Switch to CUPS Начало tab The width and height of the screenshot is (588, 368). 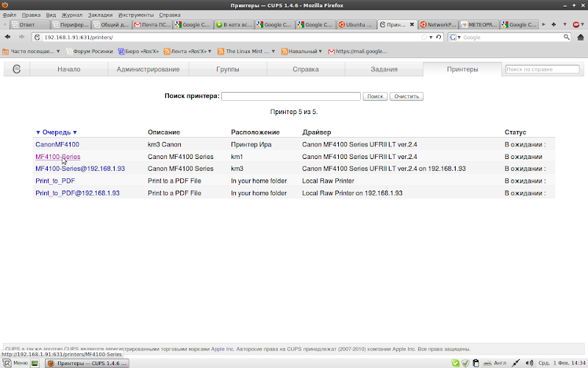(x=69, y=69)
